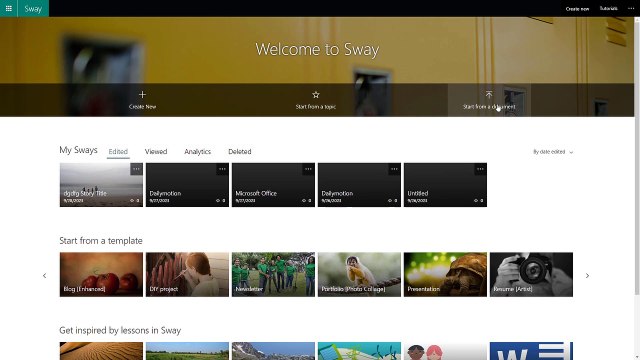Screen dimensions: 640x360
Task: Click the Start from a topic star icon
Action: pos(316,95)
